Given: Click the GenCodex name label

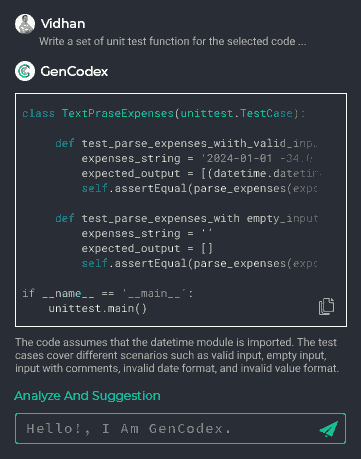Looking at the screenshot, I should click(x=74, y=71).
